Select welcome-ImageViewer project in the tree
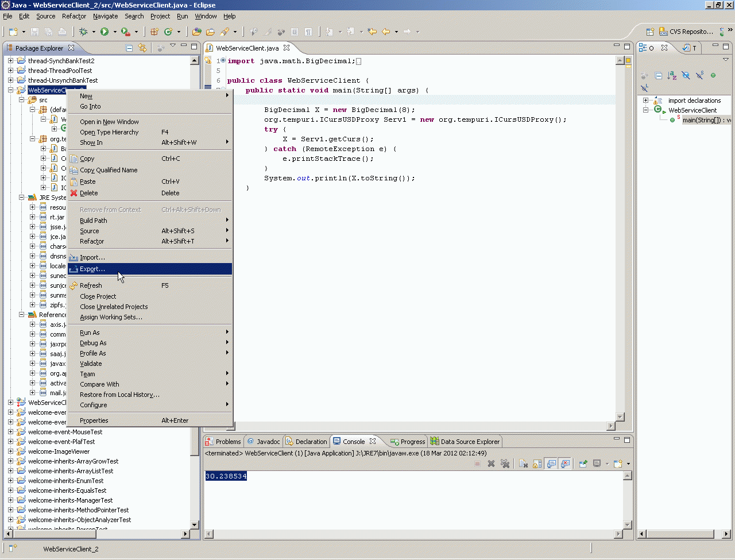Screen dimensions: 735x560 click(59, 451)
